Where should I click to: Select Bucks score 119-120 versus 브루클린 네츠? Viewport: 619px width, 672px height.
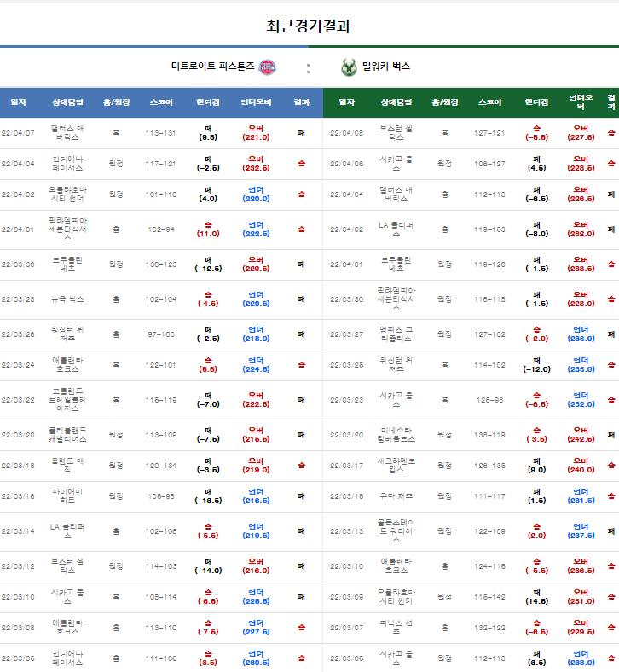coord(489,264)
